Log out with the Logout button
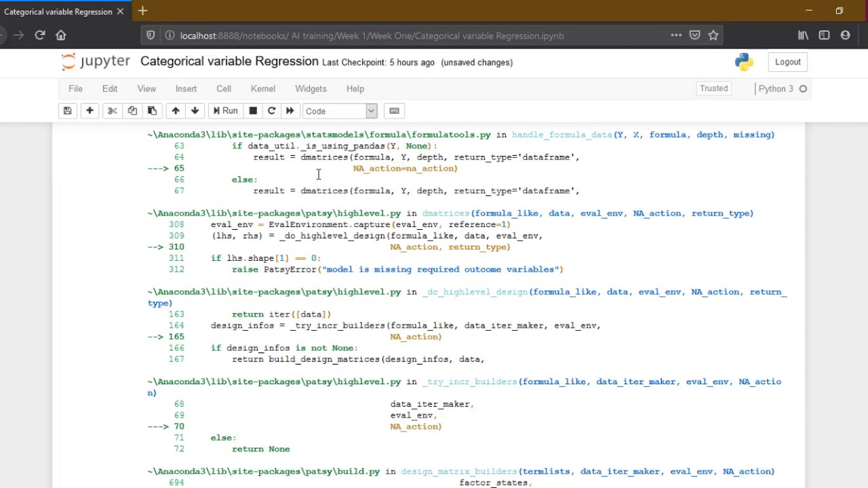The width and height of the screenshot is (868, 488). tap(788, 62)
